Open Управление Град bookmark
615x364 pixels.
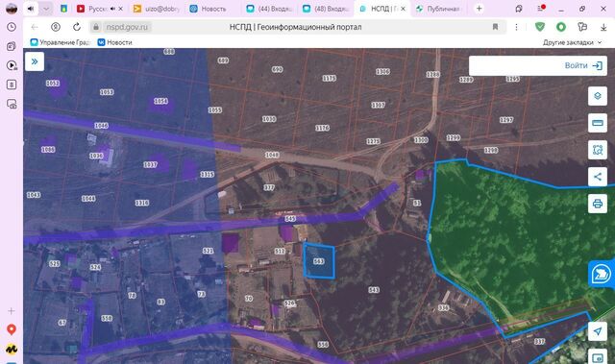click(x=61, y=42)
